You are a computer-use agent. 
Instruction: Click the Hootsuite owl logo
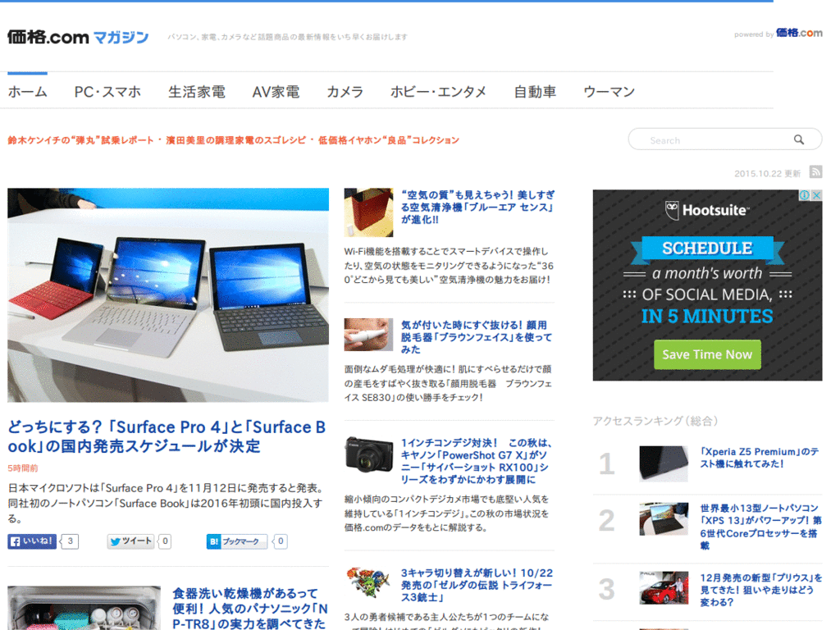point(671,210)
